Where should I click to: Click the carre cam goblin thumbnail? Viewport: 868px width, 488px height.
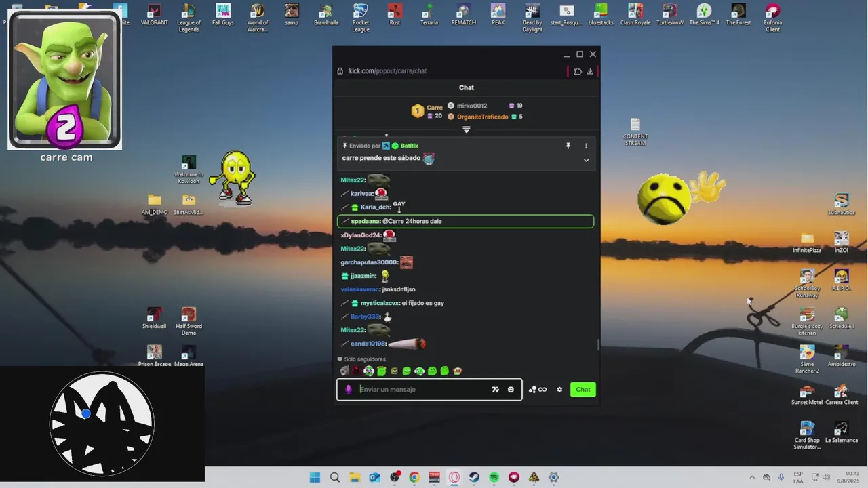[64, 79]
